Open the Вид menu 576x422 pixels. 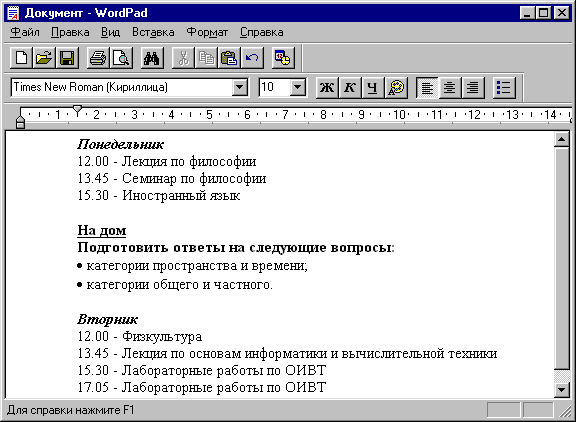(x=110, y=33)
